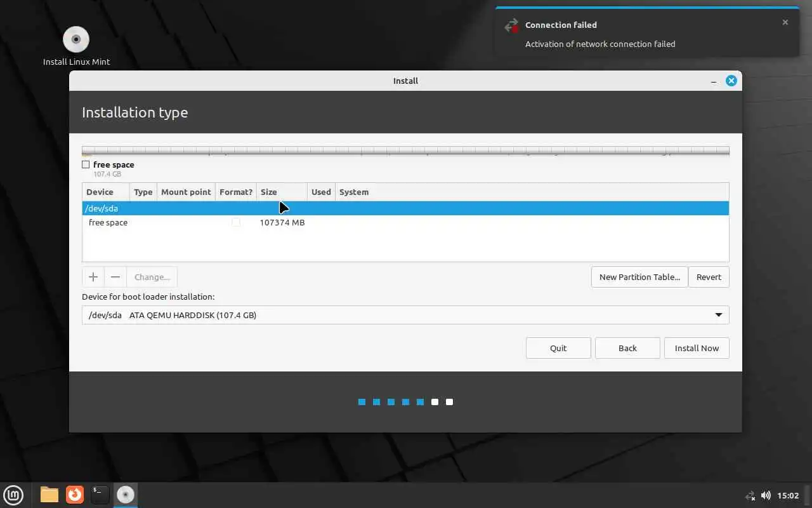Click Install Now

coord(697,348)
